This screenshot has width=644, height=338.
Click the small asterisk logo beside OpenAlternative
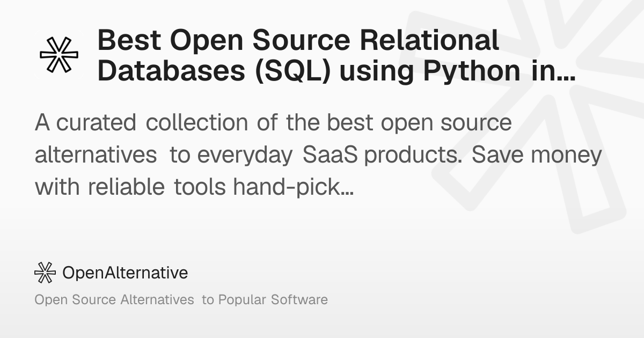click(x=45, y=273)
